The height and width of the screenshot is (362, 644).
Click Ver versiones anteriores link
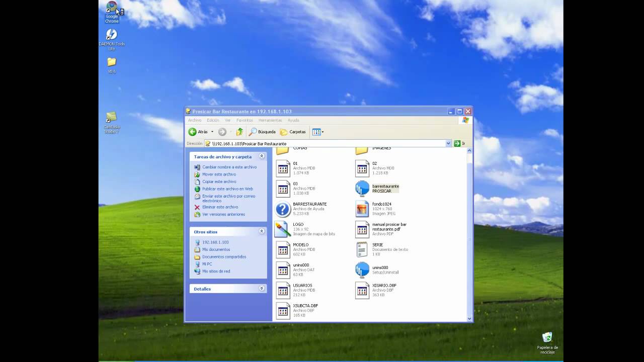coord(223,214)
